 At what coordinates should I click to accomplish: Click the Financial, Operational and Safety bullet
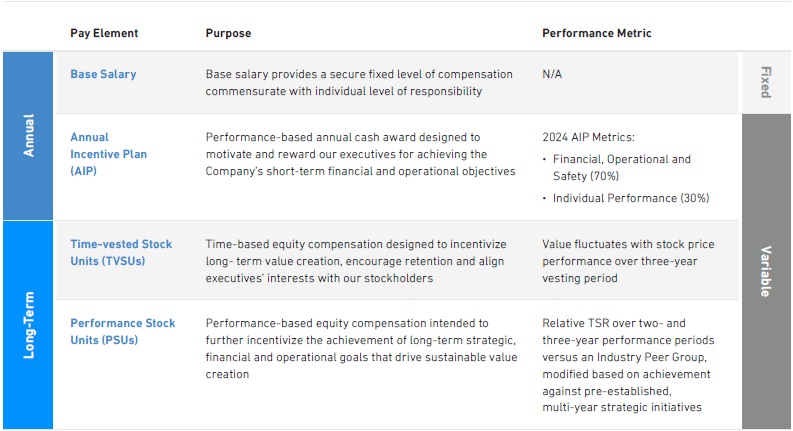coord(622,168)
